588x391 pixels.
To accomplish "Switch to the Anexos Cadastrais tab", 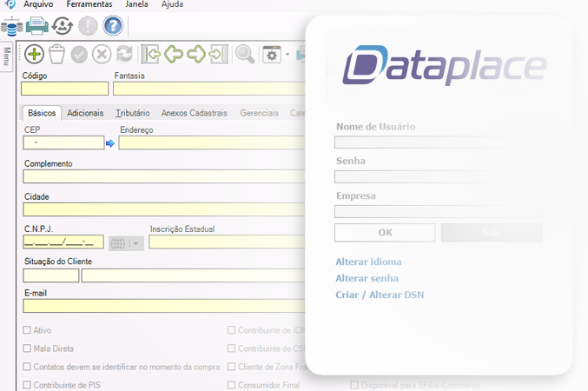I will tap(195, 113).
